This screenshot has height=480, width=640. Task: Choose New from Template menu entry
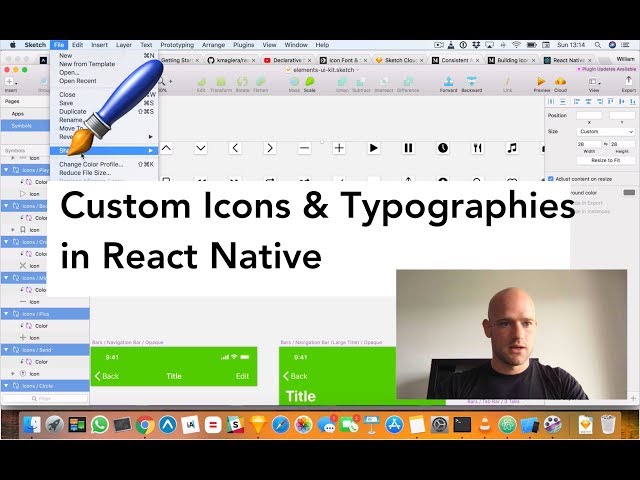[87, 64]
